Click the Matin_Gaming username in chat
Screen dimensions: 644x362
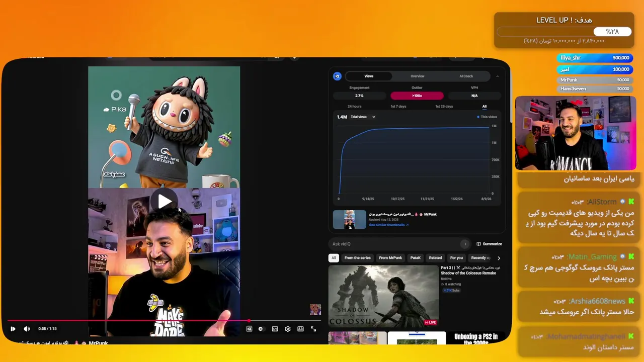tap(592, 256)
